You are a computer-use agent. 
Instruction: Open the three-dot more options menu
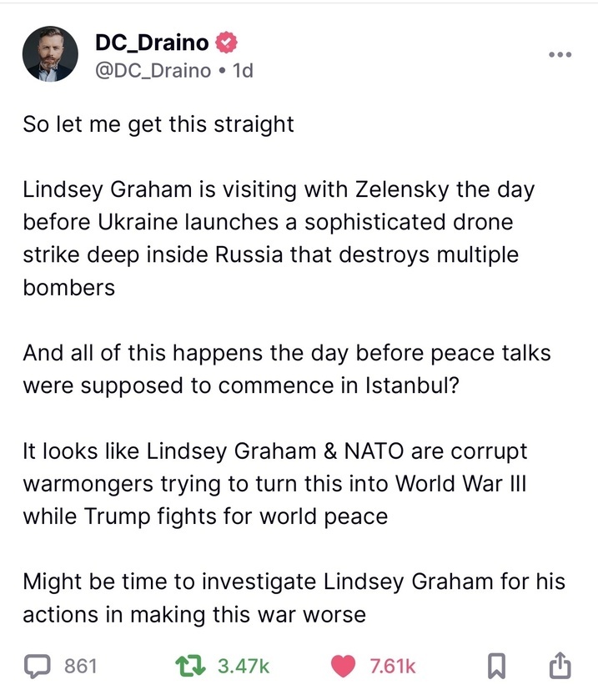[x=560, y=54]
